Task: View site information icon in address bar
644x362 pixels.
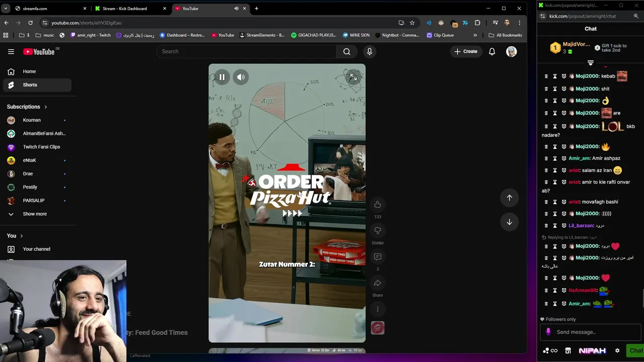Action: tap(45, 23)
